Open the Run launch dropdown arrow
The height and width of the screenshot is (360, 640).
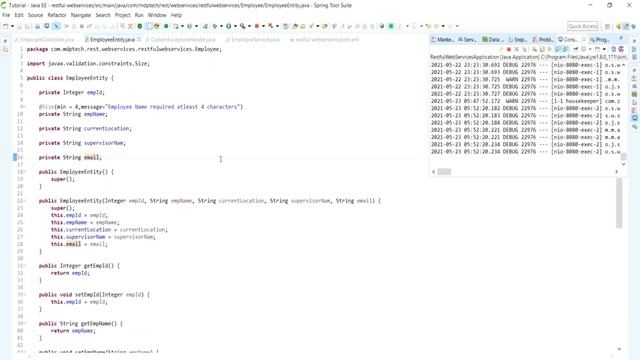tap(236, 26)
